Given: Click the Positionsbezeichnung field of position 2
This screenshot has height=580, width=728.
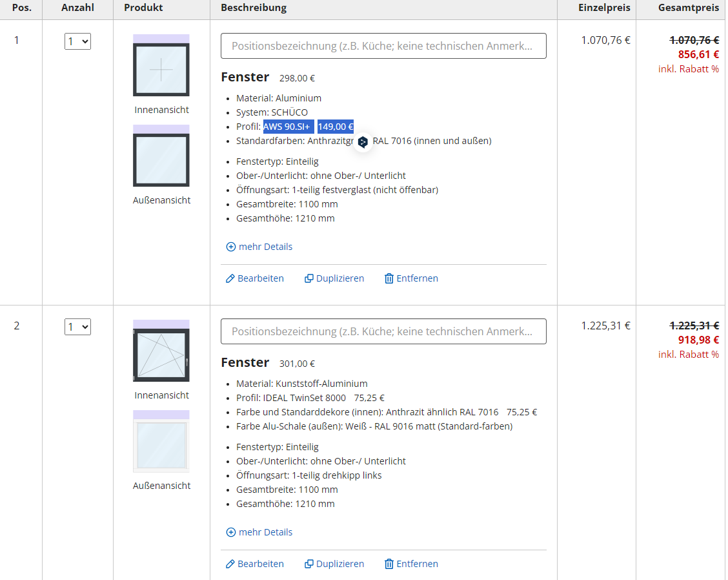Looking at the screenshot, I should (x=383, y=331).
